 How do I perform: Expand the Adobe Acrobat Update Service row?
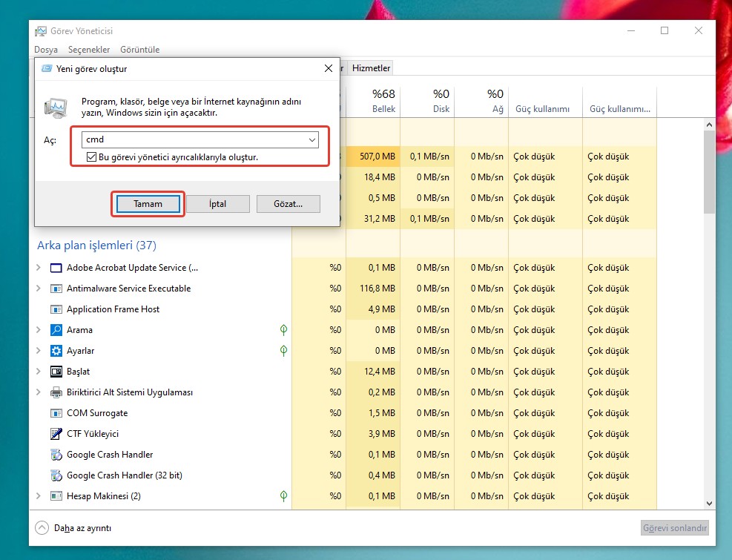click(x=39, y=268)
